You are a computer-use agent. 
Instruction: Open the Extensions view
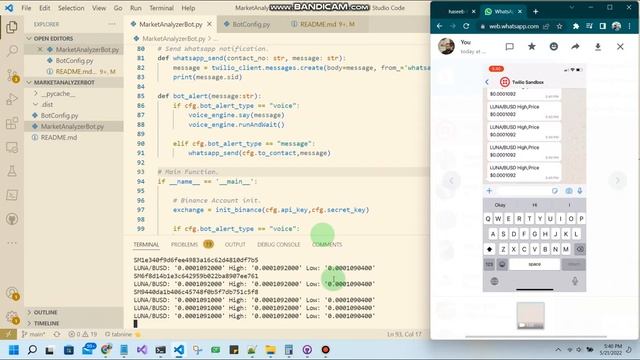(x=12, y=123)
